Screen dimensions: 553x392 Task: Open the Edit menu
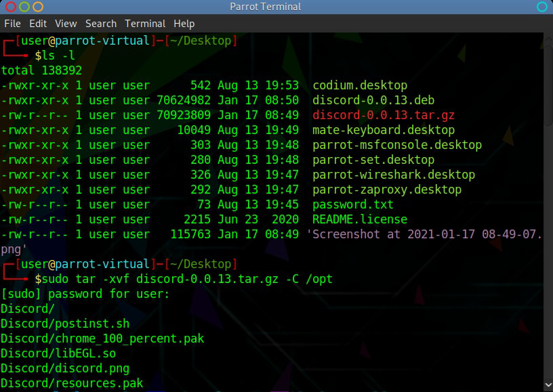(x=38, y=24)
